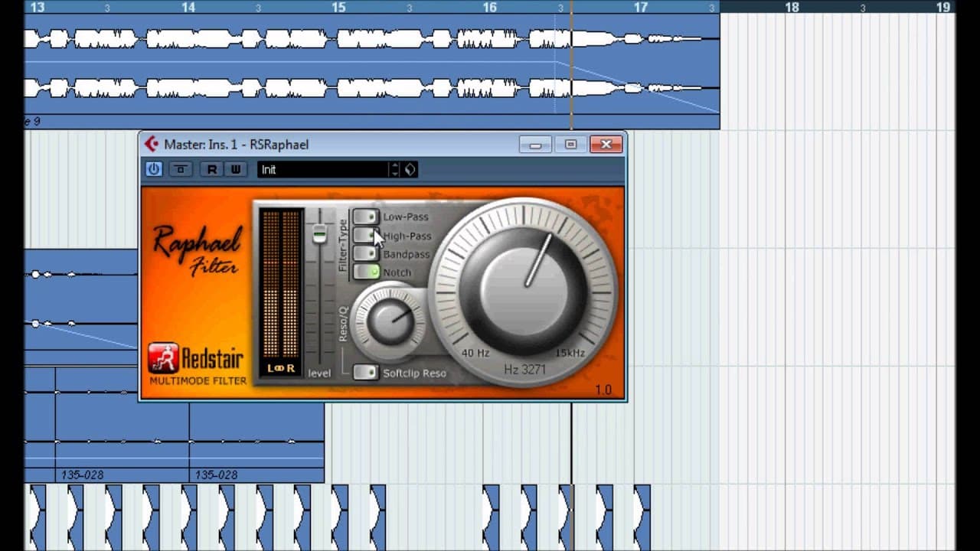
Task: Click the Cubase logo in plugin title bar
Action: 152,144
